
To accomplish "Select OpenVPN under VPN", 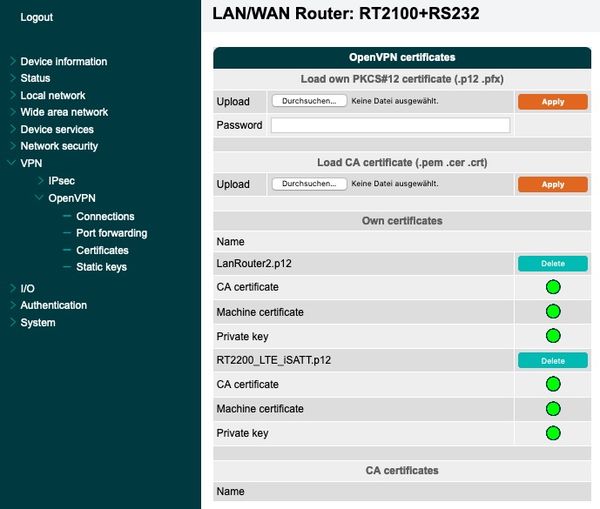I will coord(72,198).
